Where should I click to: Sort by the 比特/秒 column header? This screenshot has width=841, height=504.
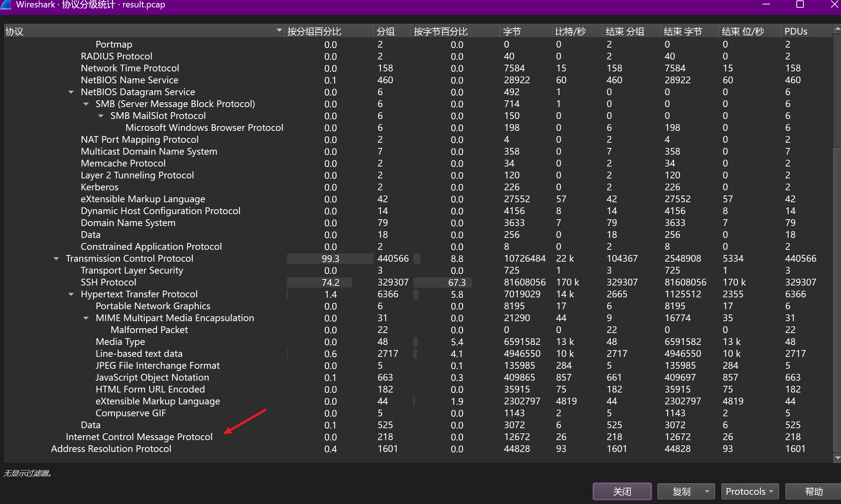[x=570, y=32]
